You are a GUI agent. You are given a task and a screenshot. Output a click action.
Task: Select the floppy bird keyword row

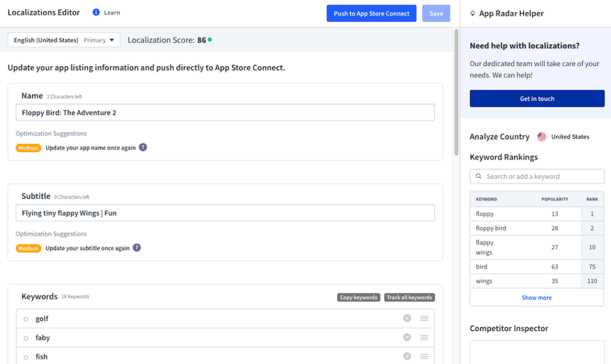tap(537, 228)
